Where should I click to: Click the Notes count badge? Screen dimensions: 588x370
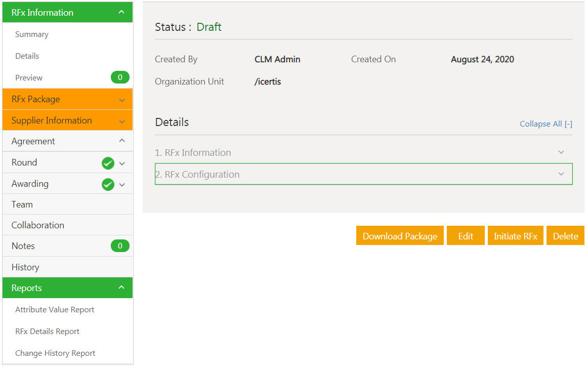(x=120, y=246)
